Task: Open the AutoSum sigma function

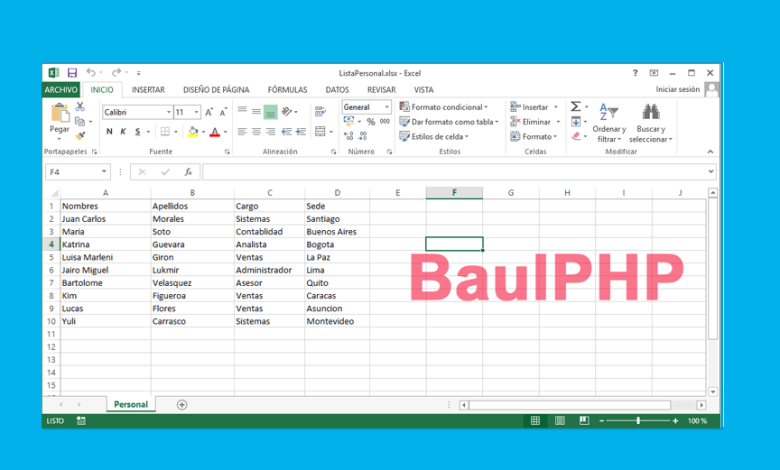Action: tap(576, 106)
